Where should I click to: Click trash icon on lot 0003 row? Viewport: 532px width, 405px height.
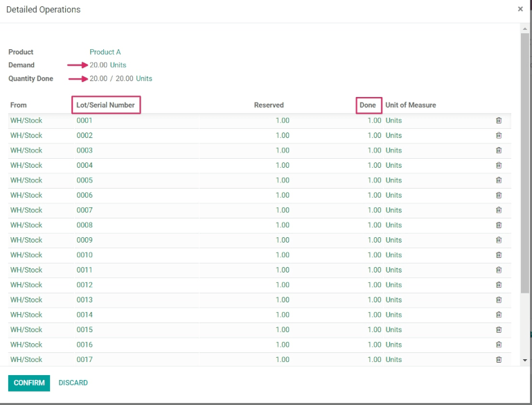tap(498, 150)
